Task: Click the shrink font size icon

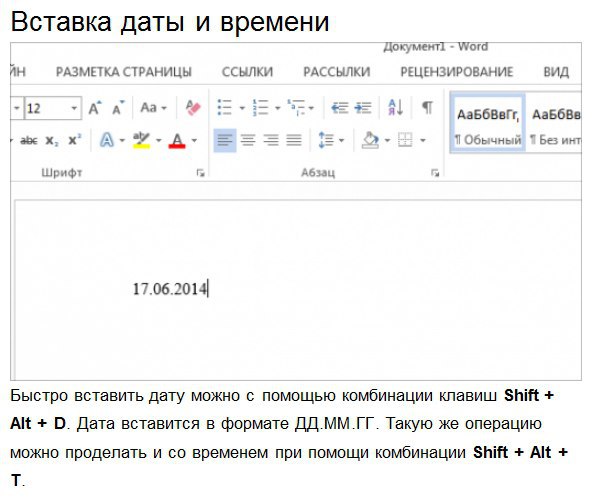Action: pyautogui.click(x=119, y=108)
